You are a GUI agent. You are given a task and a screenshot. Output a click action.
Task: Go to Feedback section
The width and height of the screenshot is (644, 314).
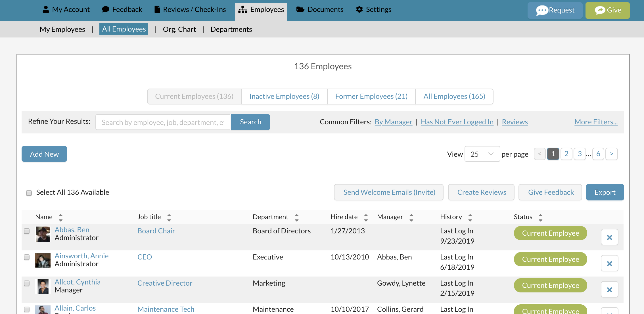[x=122, y=10]
